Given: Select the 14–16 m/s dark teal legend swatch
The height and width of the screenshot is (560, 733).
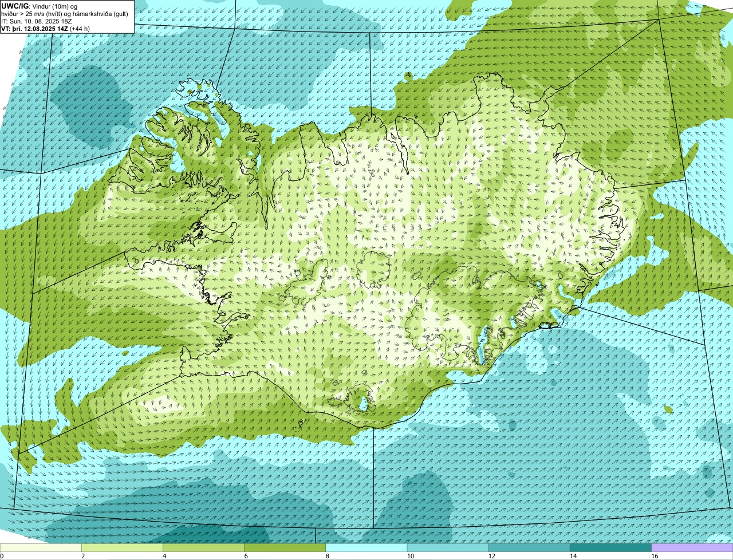Looking at the screenshot, I should tap(610, 548).
